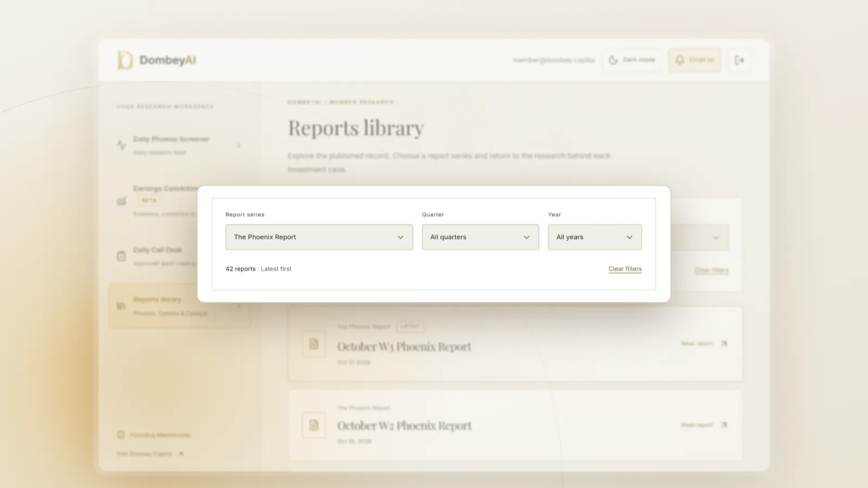Click Read report for October W2
This screenshot has height=488, width=868.
coord(704,425)
